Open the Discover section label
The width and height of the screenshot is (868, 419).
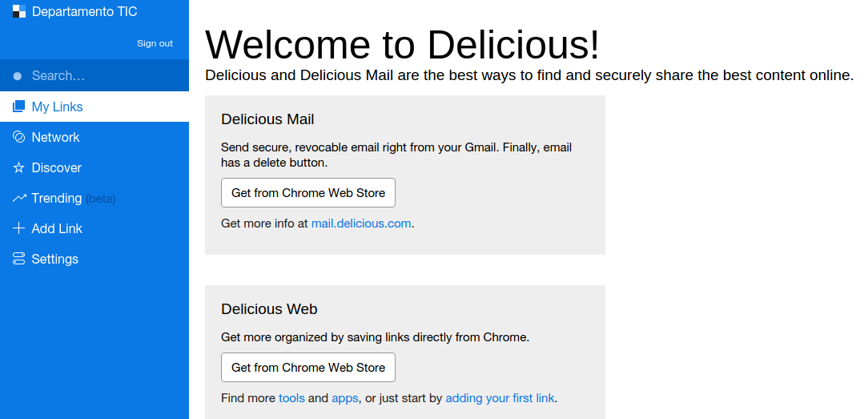click(56, 167)
